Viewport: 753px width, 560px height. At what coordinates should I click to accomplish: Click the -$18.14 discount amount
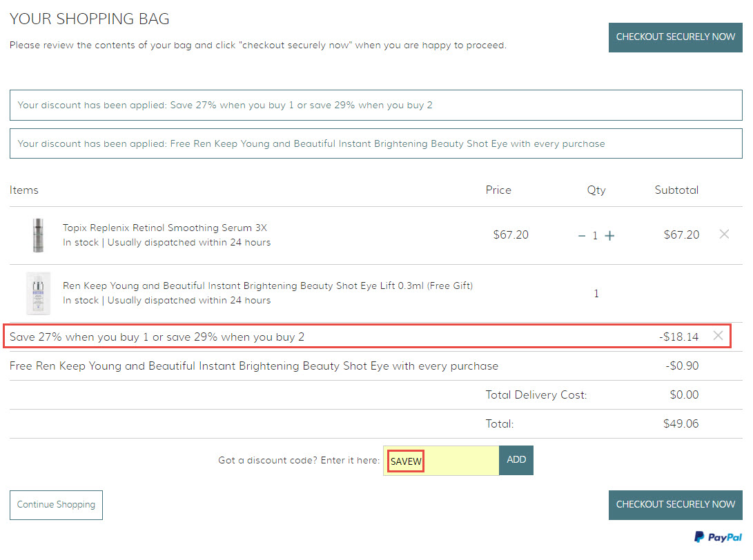678,337
